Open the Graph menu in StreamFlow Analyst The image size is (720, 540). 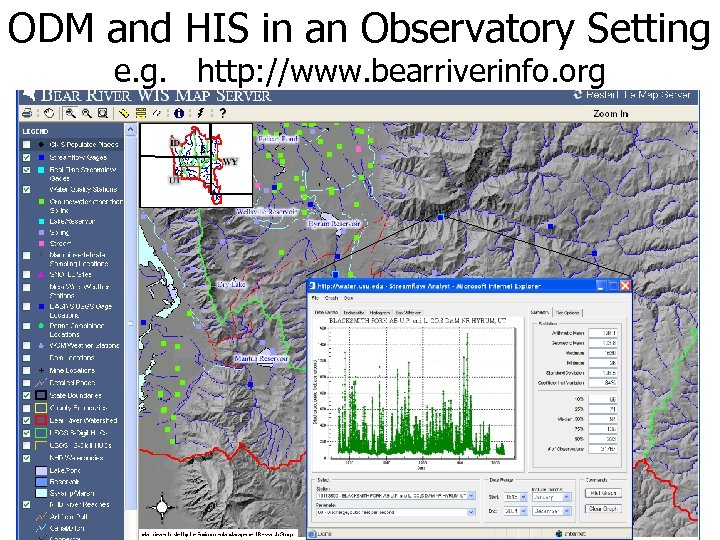[x=332, y=298]
